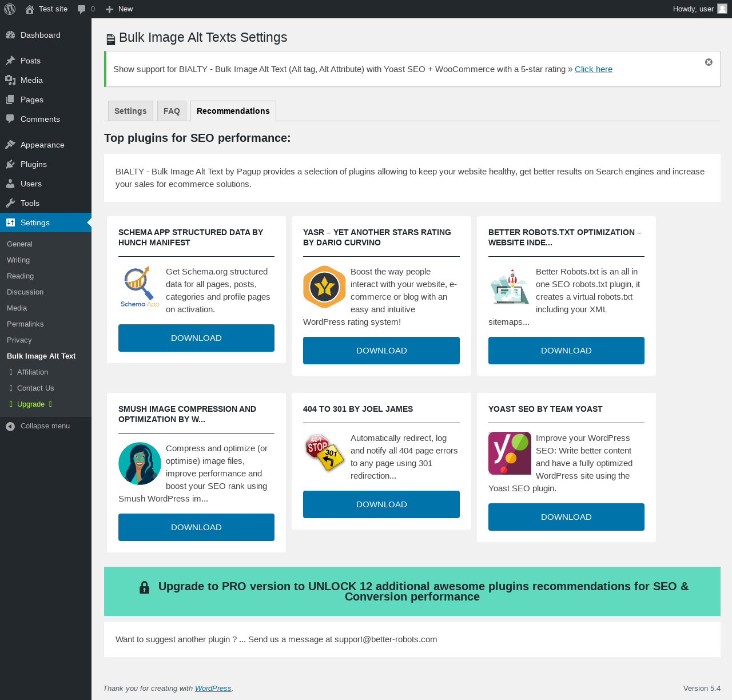The image size is (732, 700).
Task: Download YASR stars rating plugin
Action: (x=381, y=351)
